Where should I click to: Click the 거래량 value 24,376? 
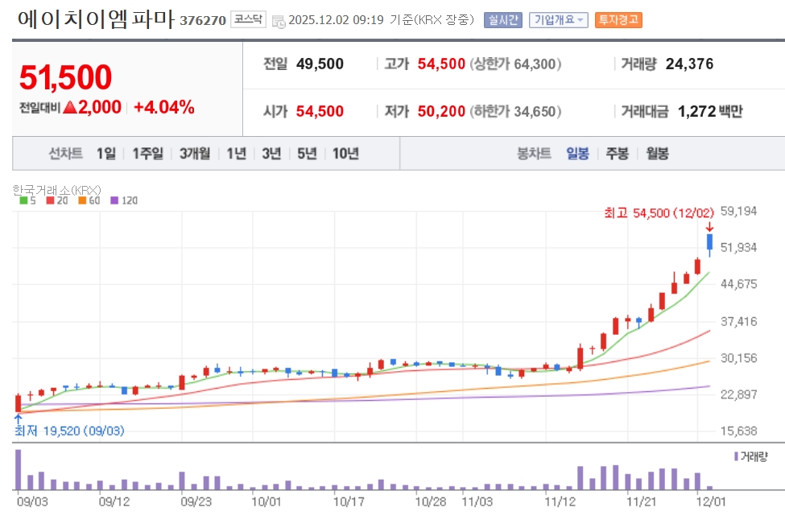[689, 64]
